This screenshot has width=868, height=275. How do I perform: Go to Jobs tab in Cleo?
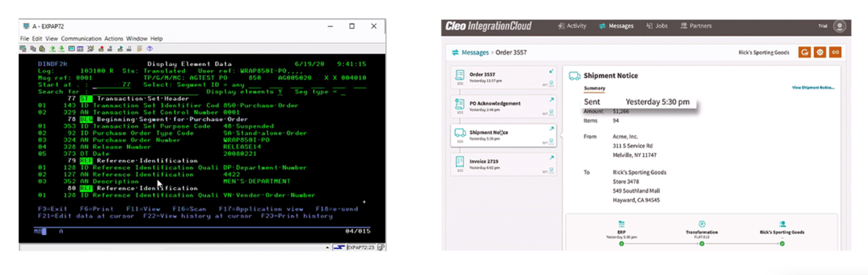click(x=656, y=26)
